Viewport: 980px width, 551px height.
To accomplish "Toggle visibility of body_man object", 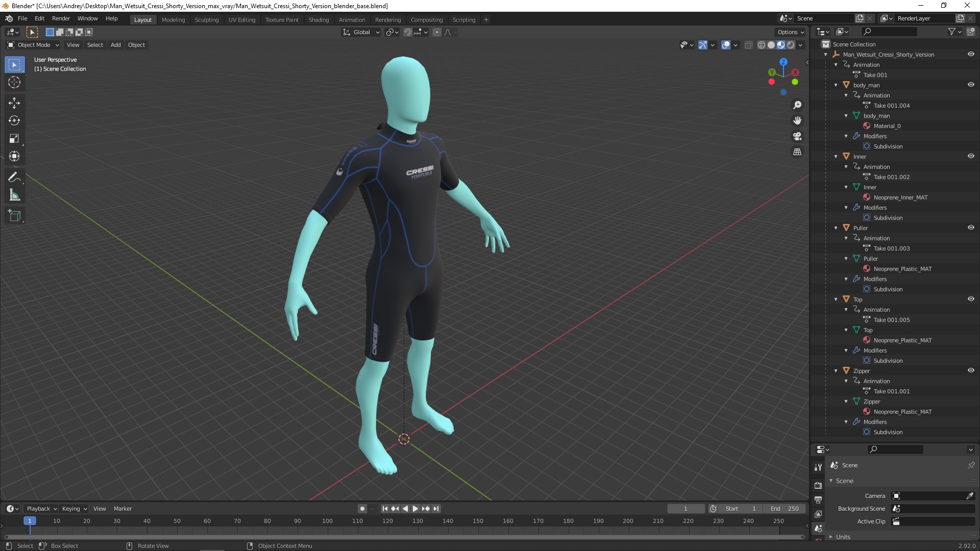I will click(971, 85).
